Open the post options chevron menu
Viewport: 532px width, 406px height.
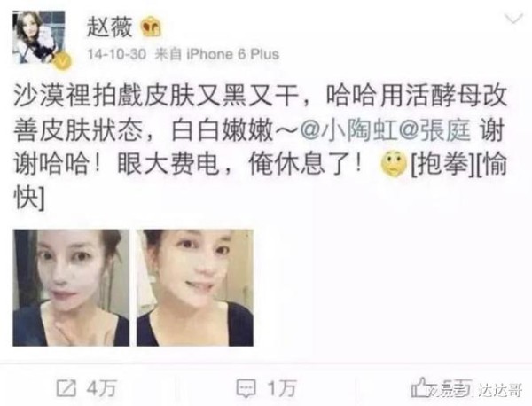514,19
